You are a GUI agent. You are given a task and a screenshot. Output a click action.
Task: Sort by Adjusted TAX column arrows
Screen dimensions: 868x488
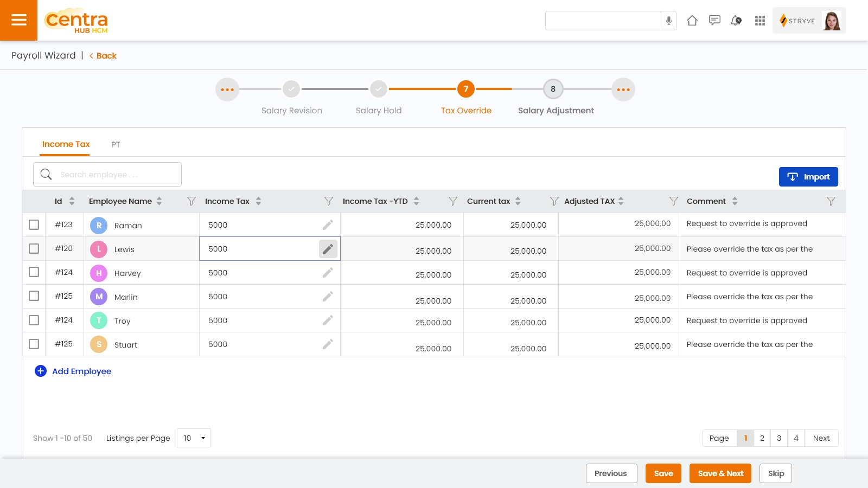[621, 201]
